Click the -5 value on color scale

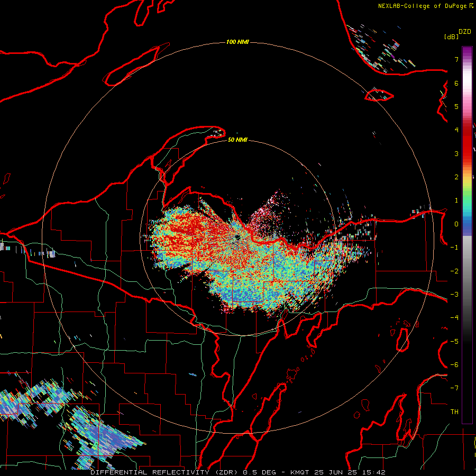[x=454, y=342]
